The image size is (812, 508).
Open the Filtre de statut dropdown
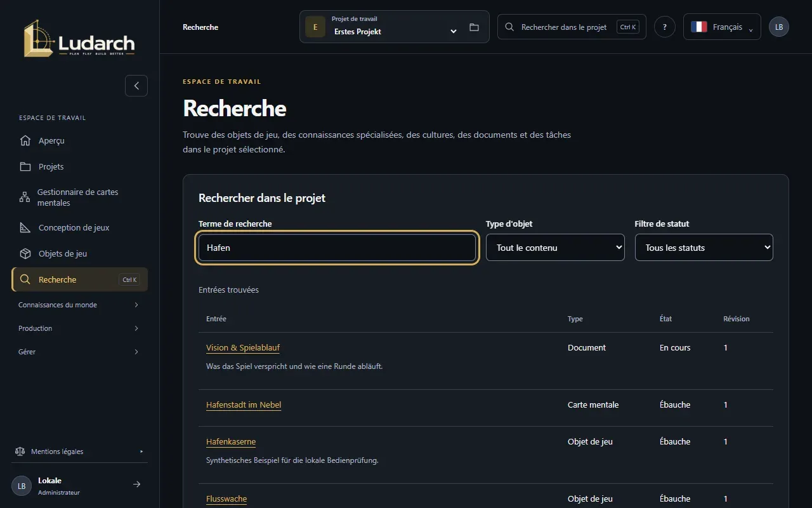pyautogui.click(x=704, y=248)
